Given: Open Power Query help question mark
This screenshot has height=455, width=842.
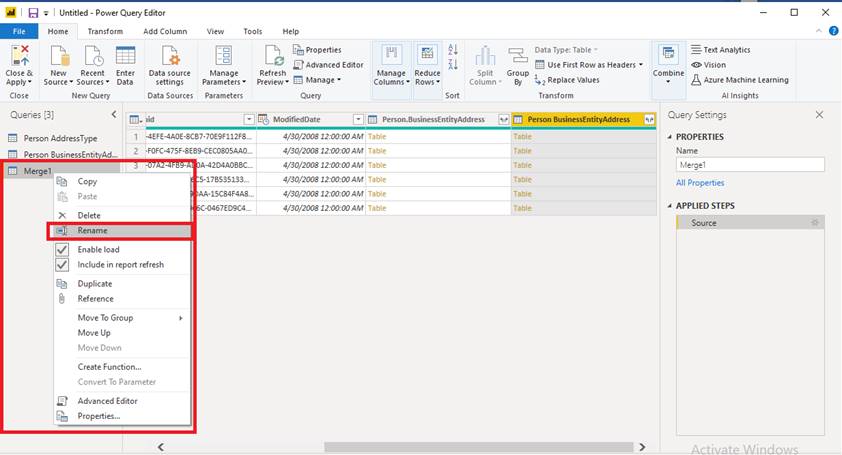Looking at the screenshot, I should pyautogui.click(x=833, y=31).
